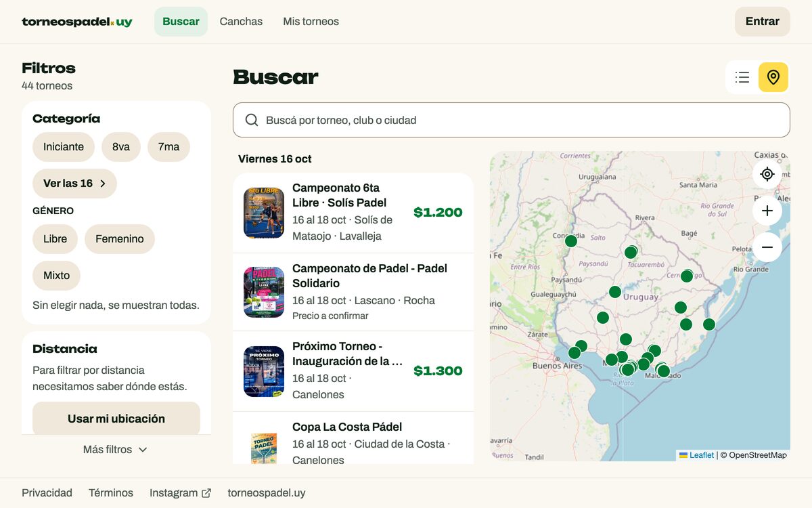This screenshot has width=812, height=508.
Task: Toggle the Iniciante category filter
Action: point(64,147)
